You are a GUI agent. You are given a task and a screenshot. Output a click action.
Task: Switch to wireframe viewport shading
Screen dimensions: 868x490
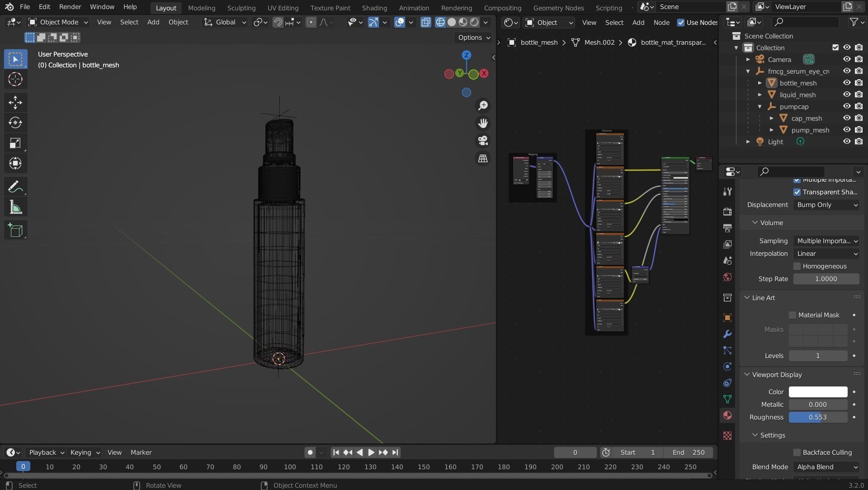440,22
